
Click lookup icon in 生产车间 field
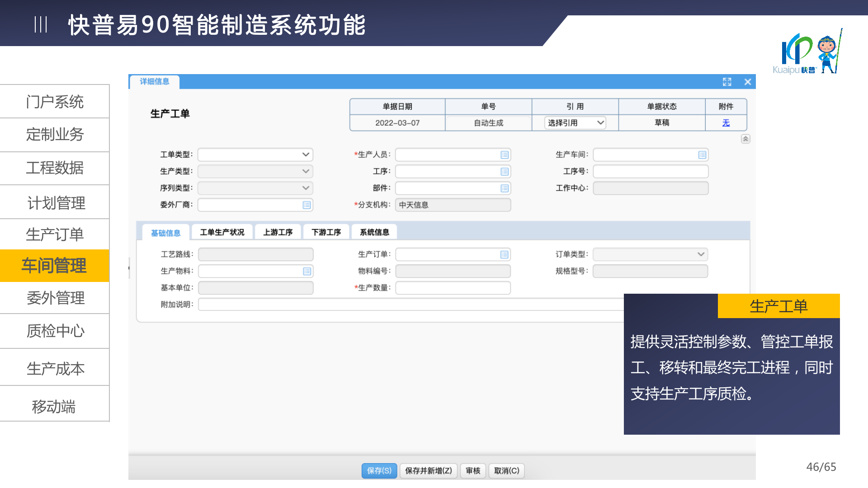(702, 155)
